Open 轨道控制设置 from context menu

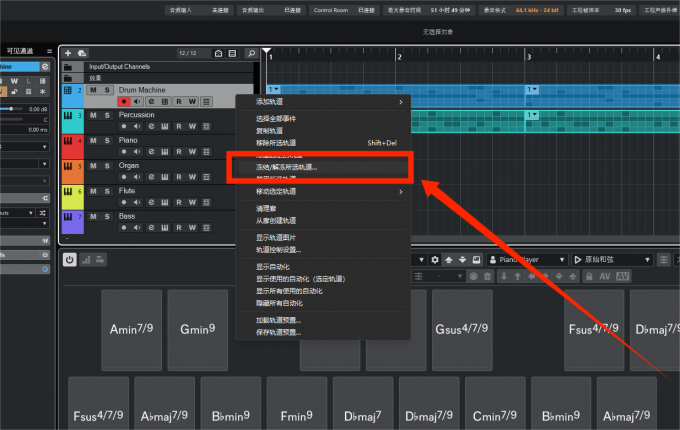coord(323,250)
